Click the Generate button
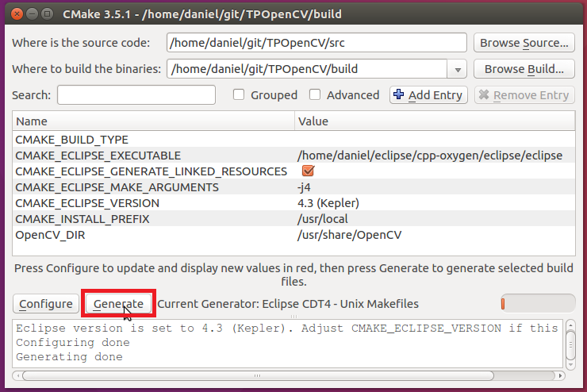 [118, 304]
